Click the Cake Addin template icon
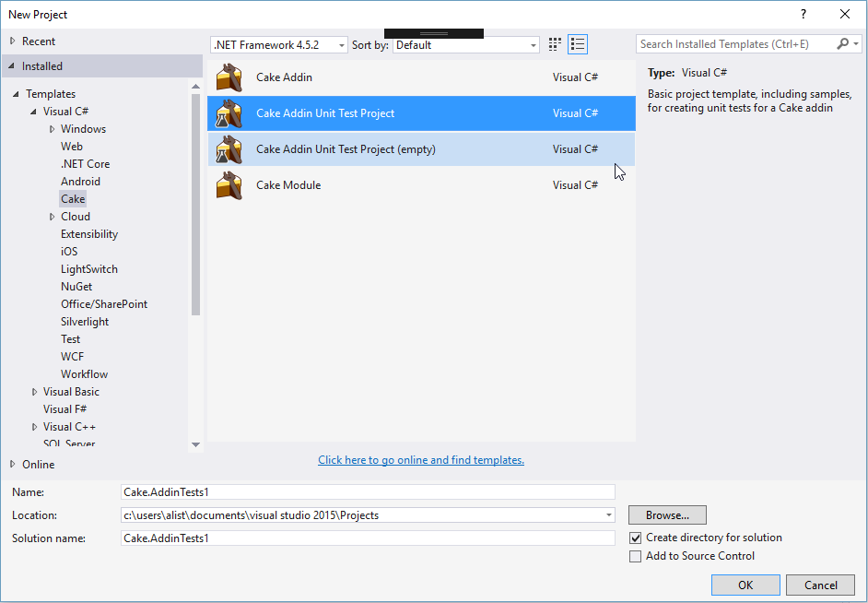868x603 pixels. [229, 77]
